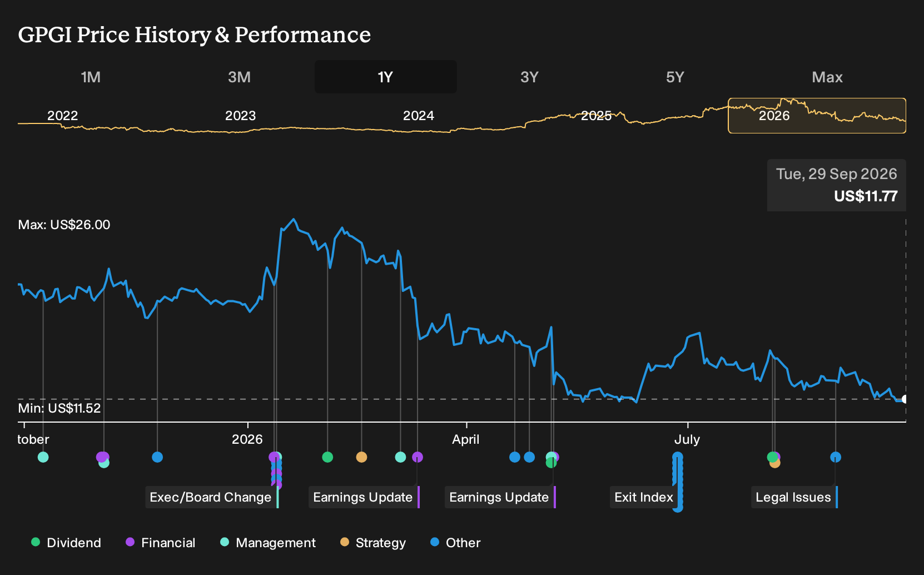Show the Max time range
The image size is (924, 575).
click(827, 77)
